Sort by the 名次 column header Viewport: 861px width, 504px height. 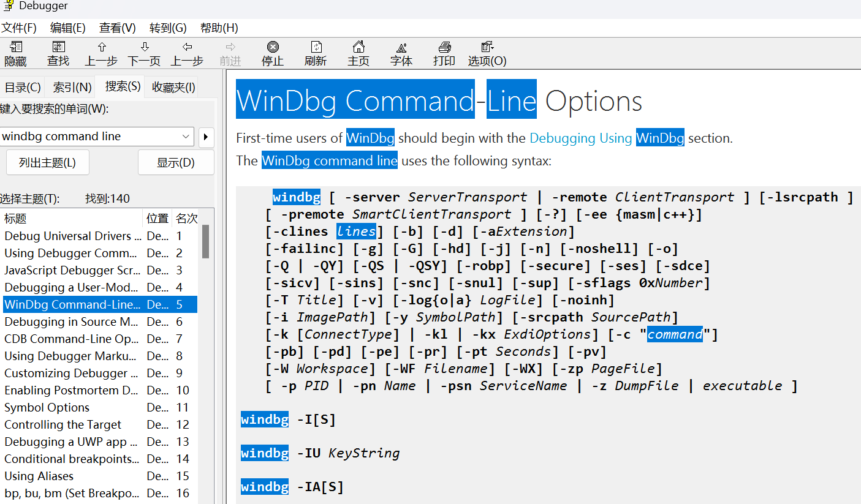(186, 219)
